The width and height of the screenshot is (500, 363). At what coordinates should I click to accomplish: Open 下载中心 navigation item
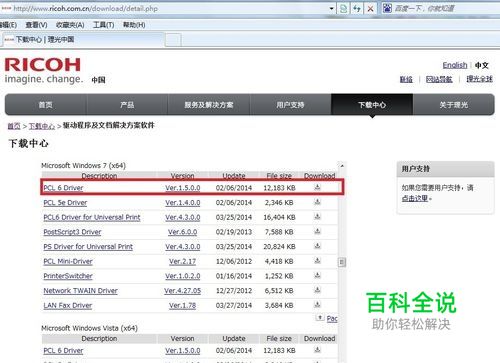click(372, 105)
